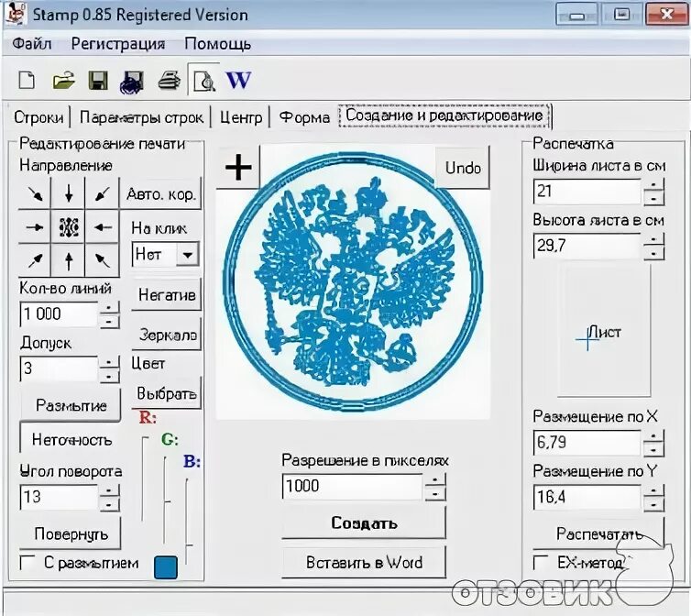Switch to the Строки tab

point(38,117)
